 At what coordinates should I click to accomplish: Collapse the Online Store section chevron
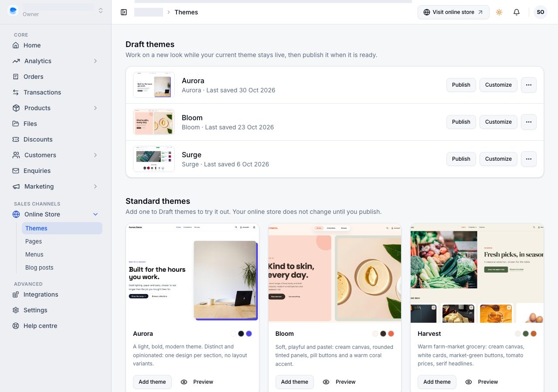[95, 214]
